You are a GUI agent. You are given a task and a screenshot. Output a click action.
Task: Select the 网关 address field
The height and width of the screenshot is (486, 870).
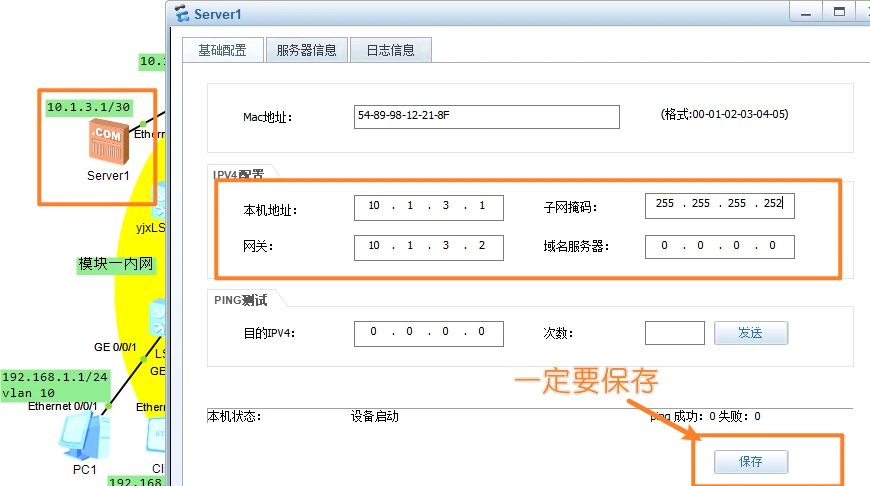pyautogui.click(x=428, y=246)
